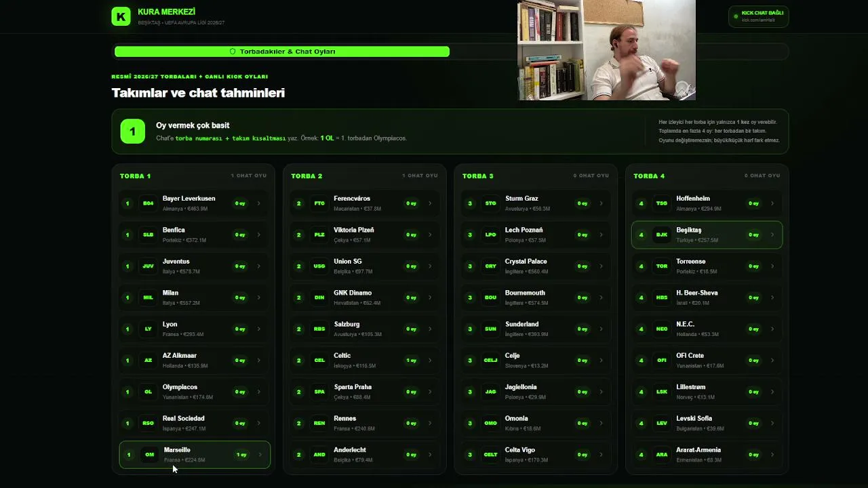
Task: Expand the Marseille row chevron
Action: [260, 455]
